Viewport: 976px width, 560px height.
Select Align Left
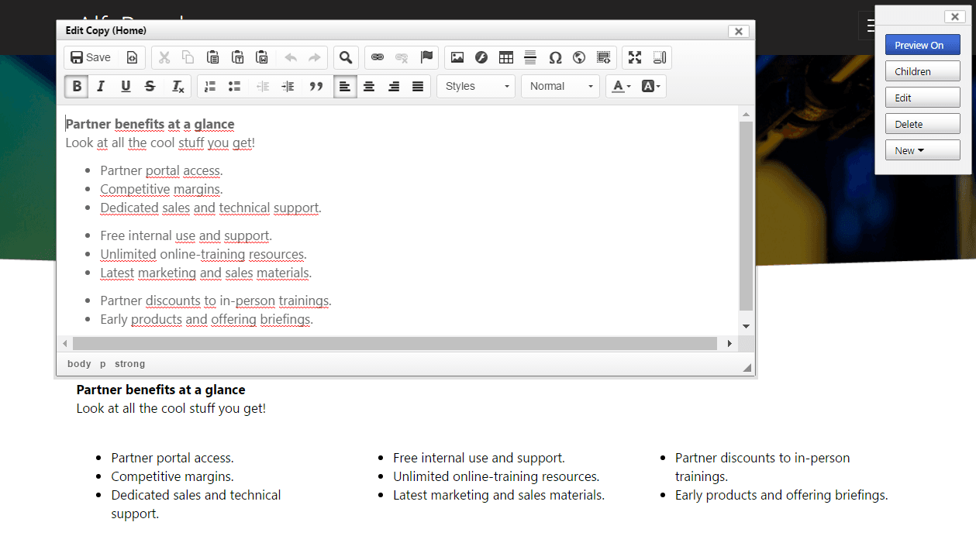(345, 86)
